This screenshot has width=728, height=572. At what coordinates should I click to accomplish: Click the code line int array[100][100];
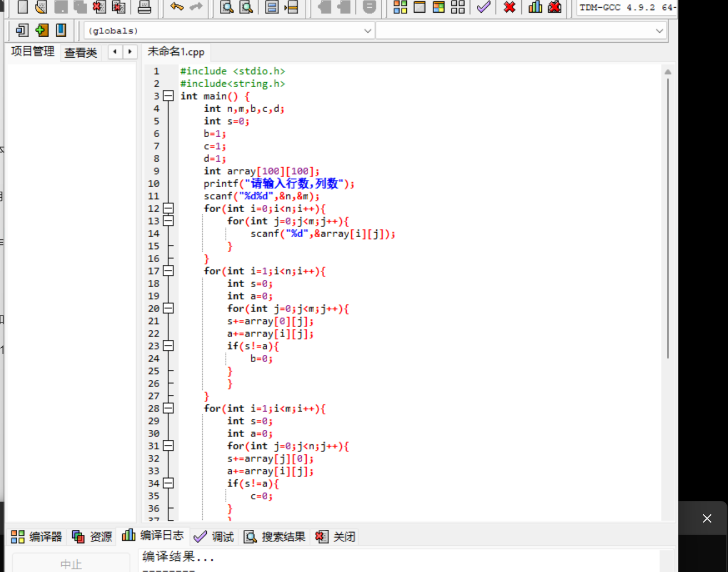(x=262, y=171)
